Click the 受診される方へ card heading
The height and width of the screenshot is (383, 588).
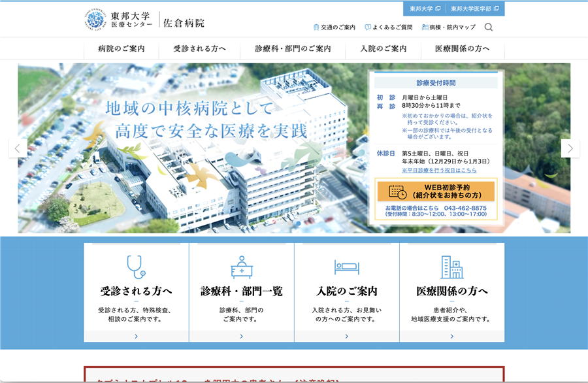(x=136, y=291)
